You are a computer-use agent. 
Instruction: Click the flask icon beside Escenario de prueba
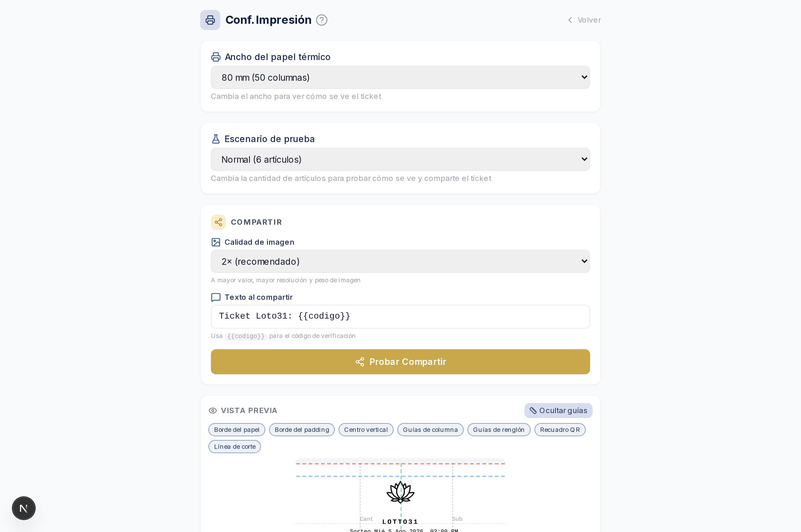tap(216, 139)
